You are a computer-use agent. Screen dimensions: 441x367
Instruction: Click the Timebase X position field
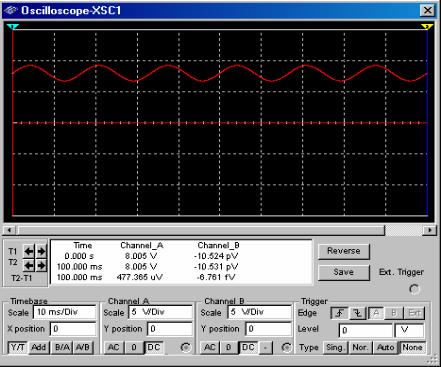click(73, 329)
